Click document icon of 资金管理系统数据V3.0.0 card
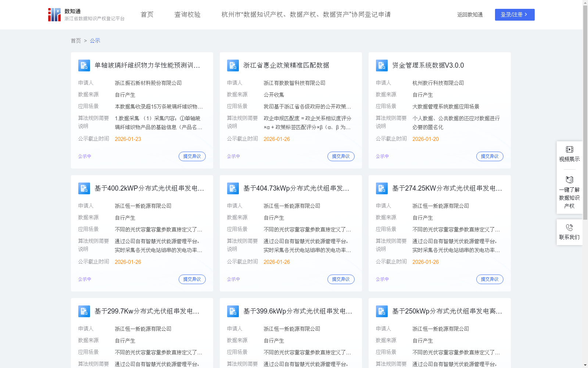Viewport: 588px width, 368px height. click(382, 66)
